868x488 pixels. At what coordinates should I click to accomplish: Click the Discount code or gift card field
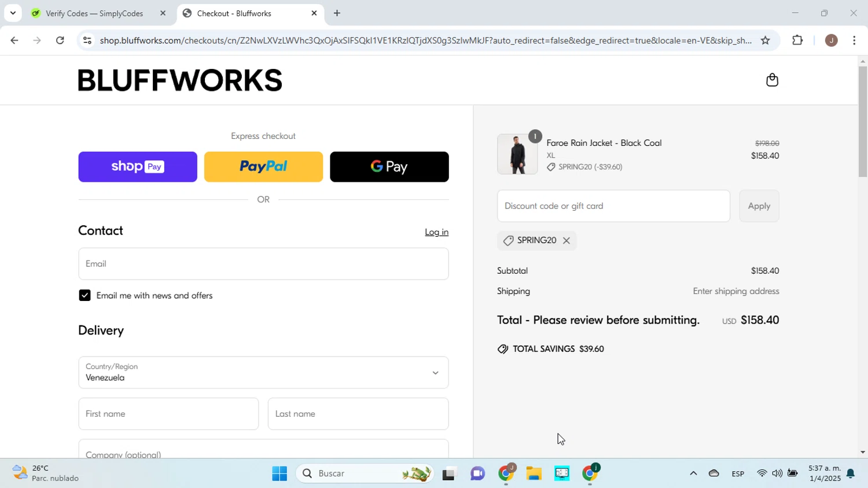tap(613, 206)
